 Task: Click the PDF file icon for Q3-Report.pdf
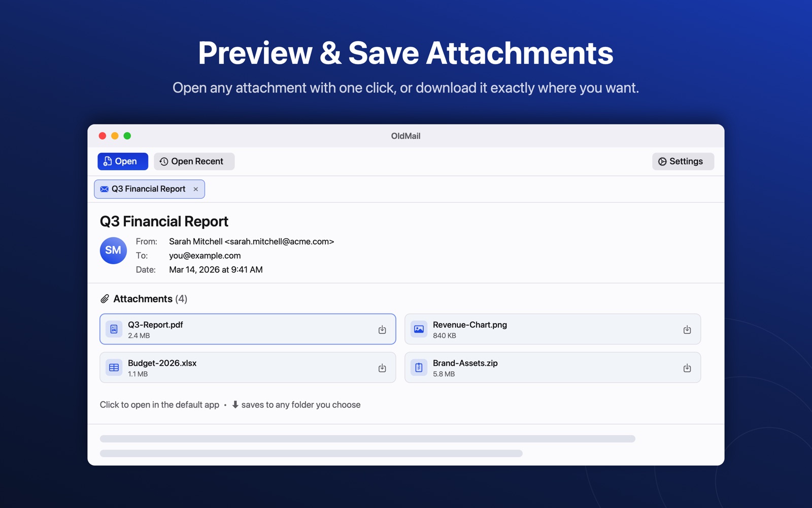(114, 329)
